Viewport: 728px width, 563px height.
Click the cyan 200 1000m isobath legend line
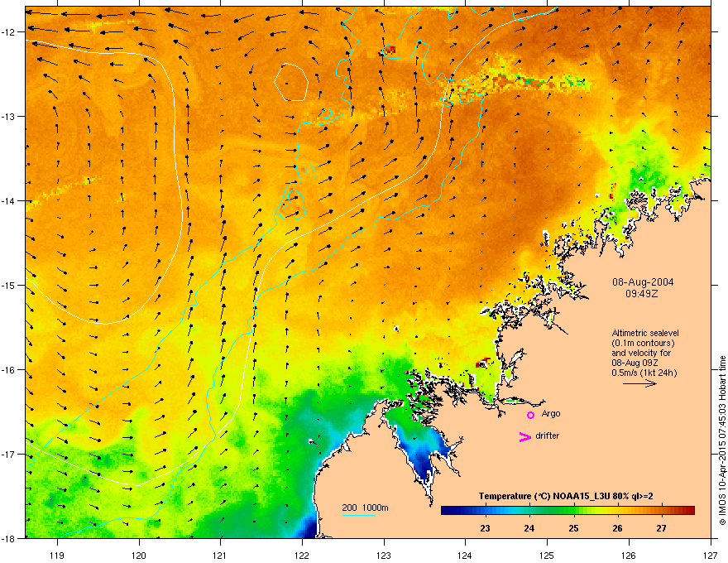click(359, 515)
